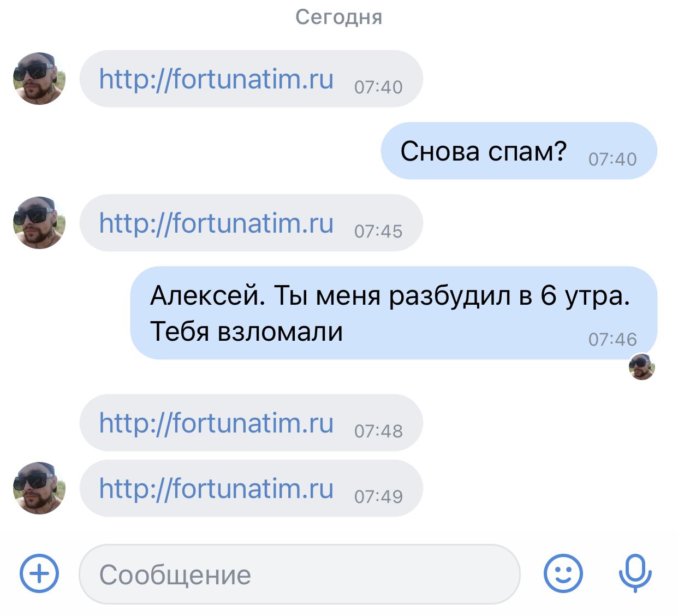Open the emoji smiley picker
Viewport: 678px width, 616px height.
click(563, 573)
